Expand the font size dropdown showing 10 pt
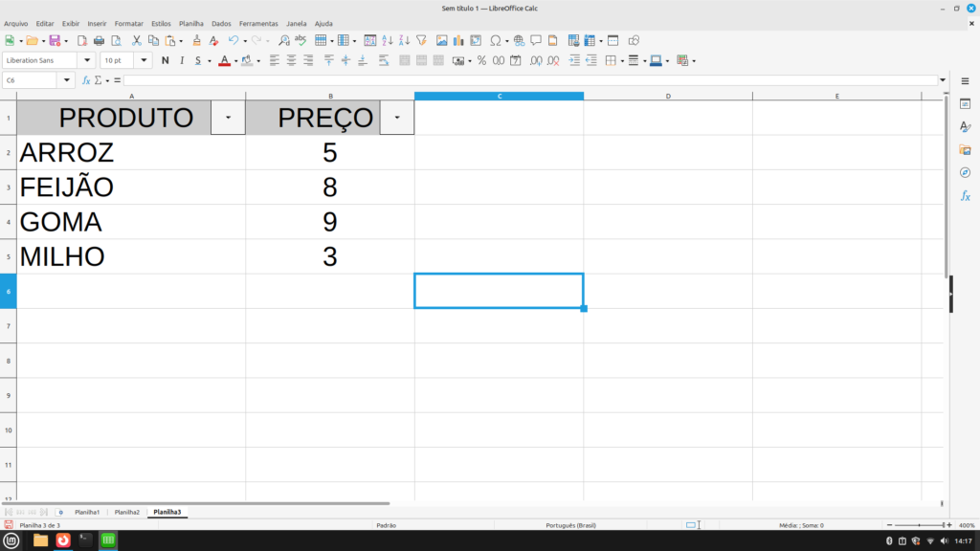The width and height of the screenshot is (980, 551). coord(145,60)
